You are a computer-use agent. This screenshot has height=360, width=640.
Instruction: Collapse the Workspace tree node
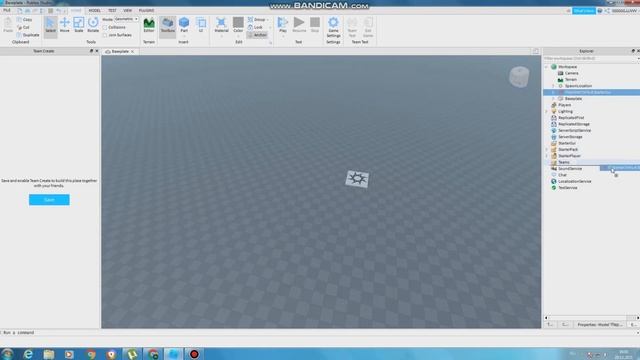[x=547, y=67]
